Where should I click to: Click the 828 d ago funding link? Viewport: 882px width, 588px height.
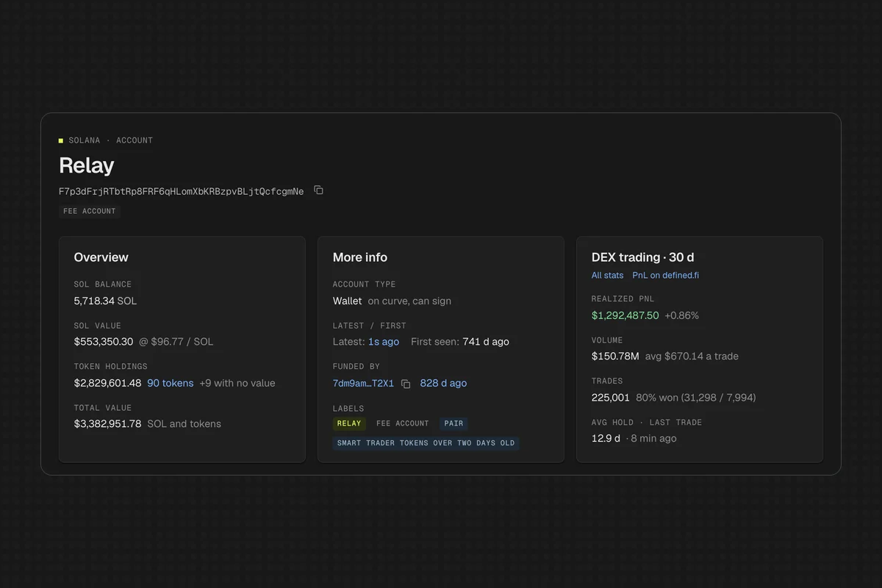[x=443, y=383]
